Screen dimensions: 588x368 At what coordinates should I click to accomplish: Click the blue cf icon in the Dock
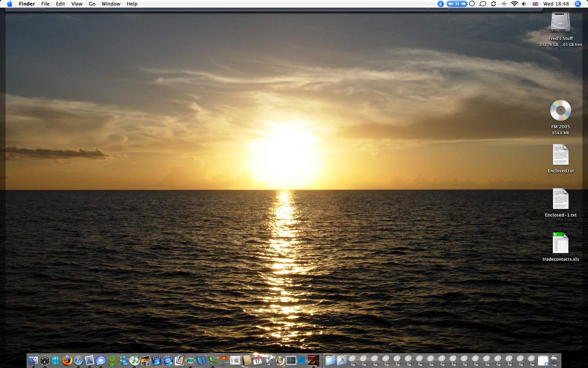pos(302,360)
